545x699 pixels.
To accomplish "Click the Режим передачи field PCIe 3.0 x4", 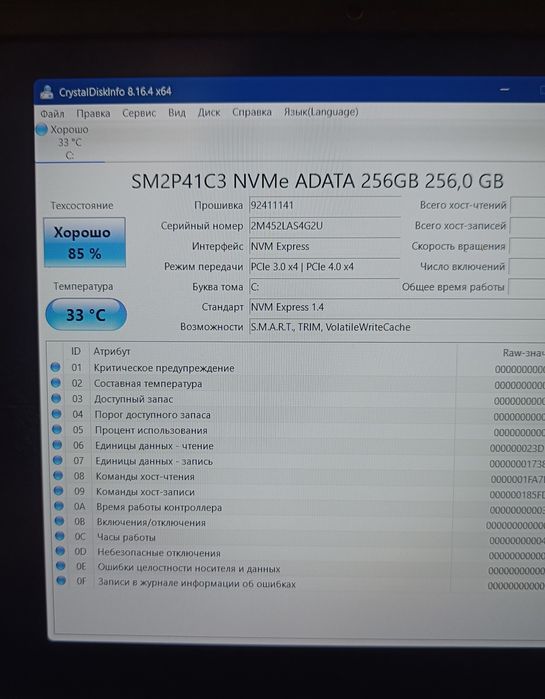I will [324, 267].
